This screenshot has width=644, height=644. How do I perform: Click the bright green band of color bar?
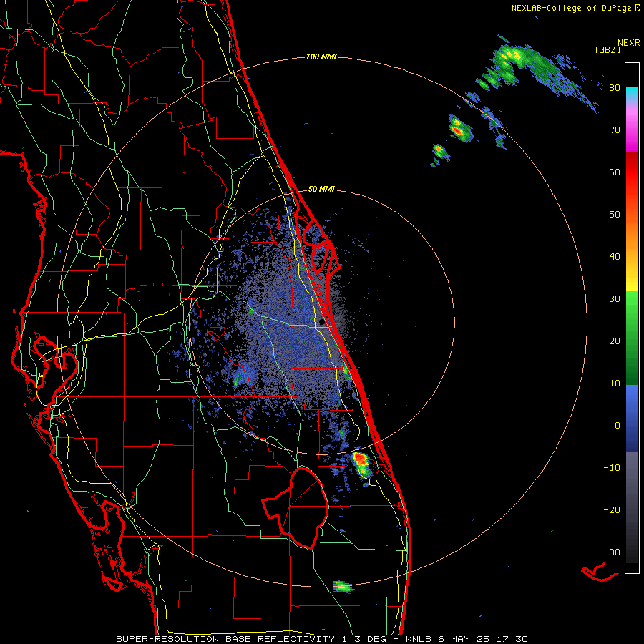632,304
